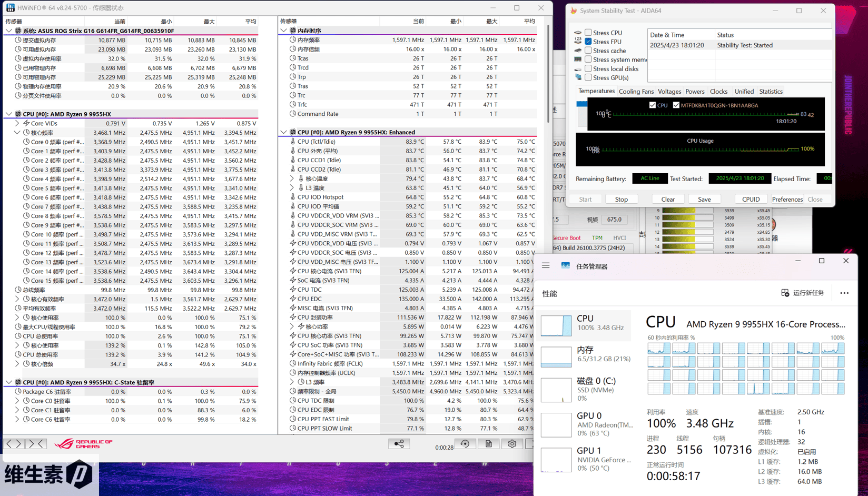
Task: Switch to the Cooling Fans tab
Action: click(x=636, y=92)
